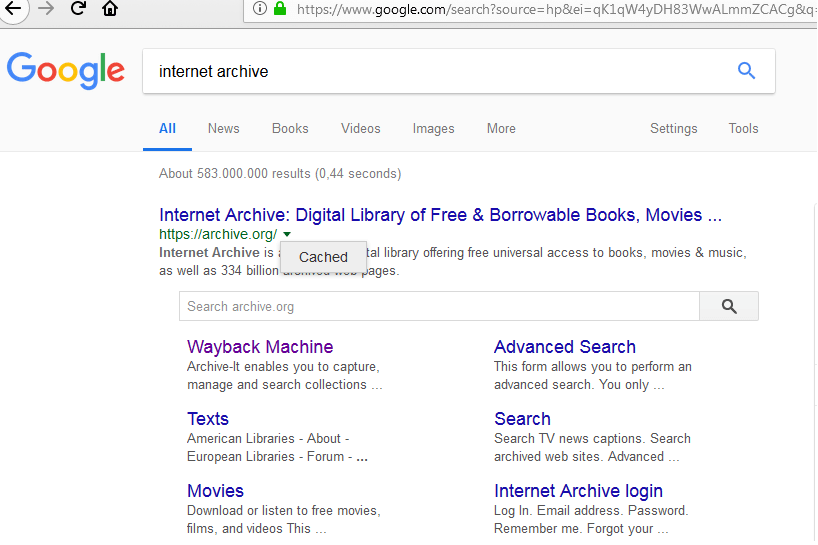Viewport: 818px width, 545px height.
Task: Click the Google logo
Action: (66, 71)
